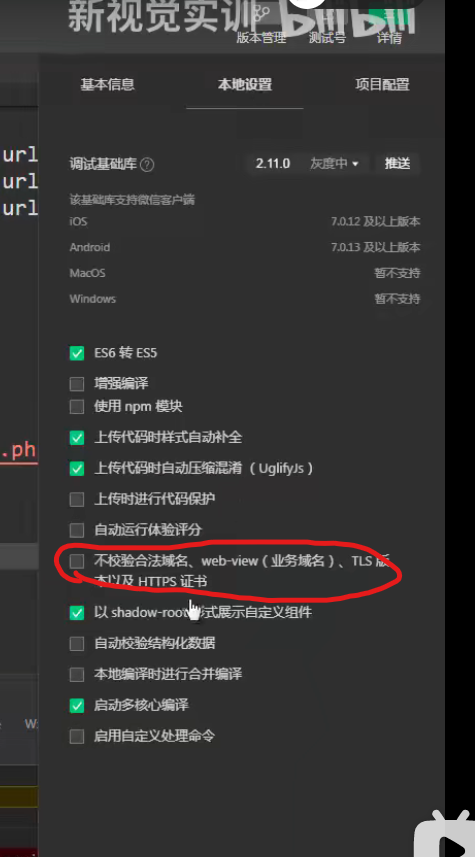Enable the 增强编译 checkbox
This screenshot has height=857, width=475.
77,384
